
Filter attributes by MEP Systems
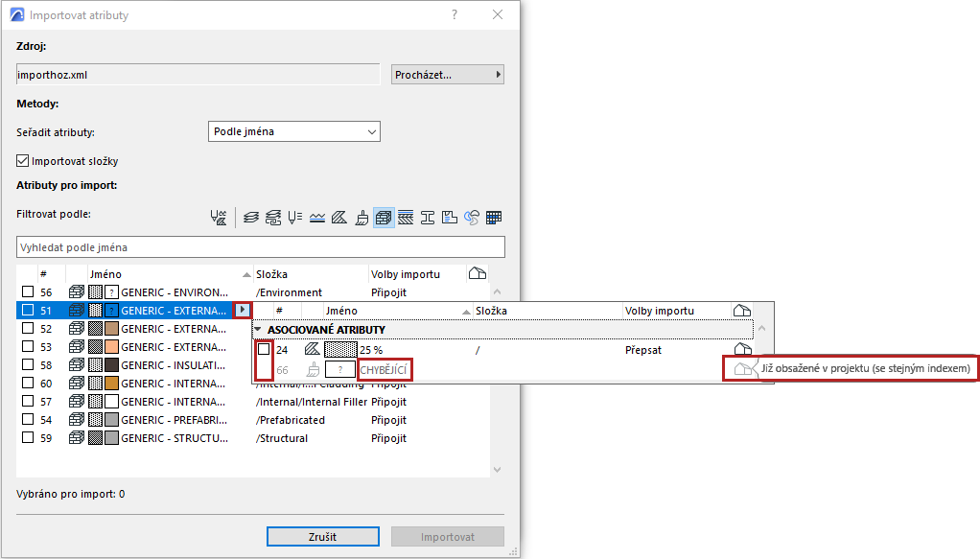pyautogui.click(x=472, y=218)
